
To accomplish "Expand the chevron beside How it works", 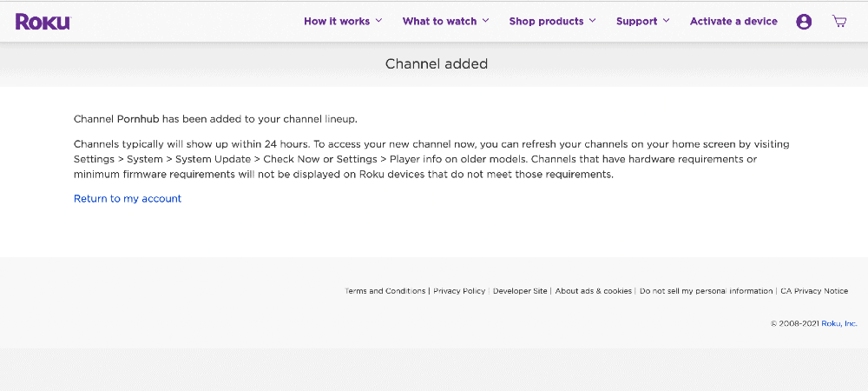I will [x=378, y=21].
